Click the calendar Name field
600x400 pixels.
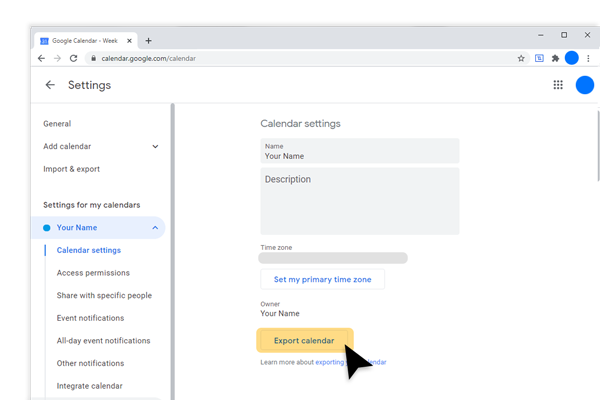click(x=360, y=151)
